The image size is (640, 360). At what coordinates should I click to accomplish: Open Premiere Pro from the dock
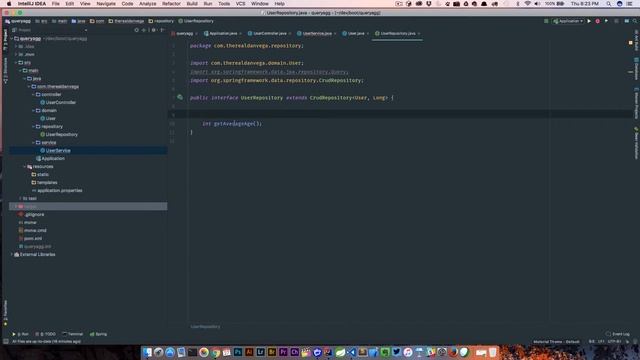[283, 352]
